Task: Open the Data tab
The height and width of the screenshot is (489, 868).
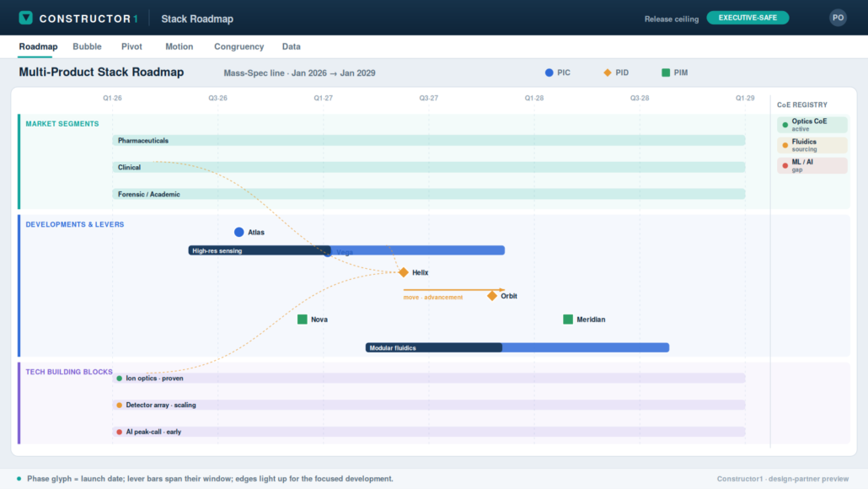Action: (x=292, y=46)
